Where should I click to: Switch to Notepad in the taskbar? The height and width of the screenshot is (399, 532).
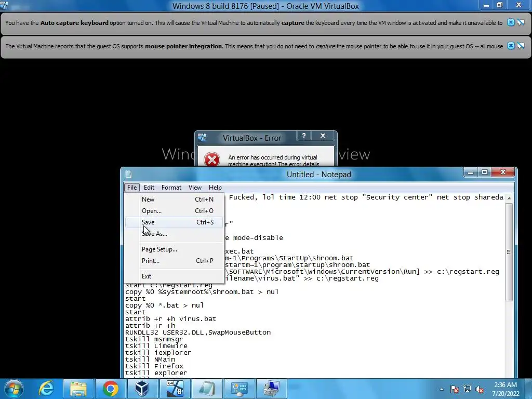[207, 389]
